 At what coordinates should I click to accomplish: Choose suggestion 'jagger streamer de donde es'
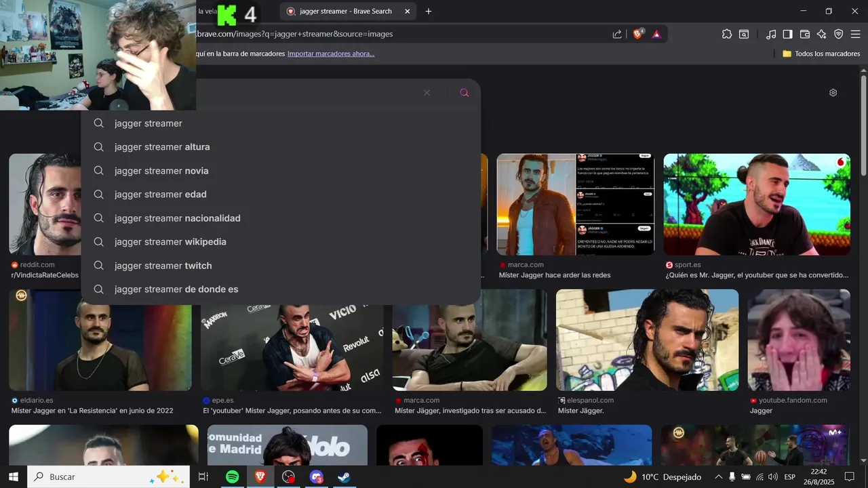click(281, 289)
